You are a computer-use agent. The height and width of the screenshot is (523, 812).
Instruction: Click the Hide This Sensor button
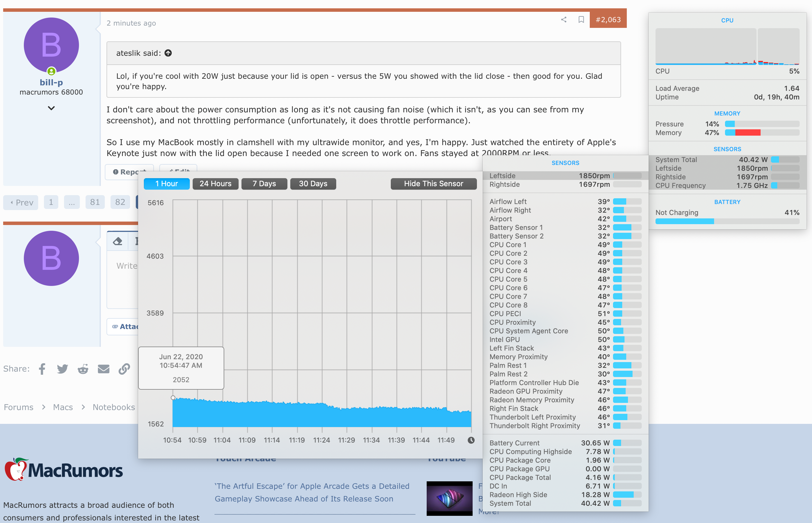click(x=434, y=184)
